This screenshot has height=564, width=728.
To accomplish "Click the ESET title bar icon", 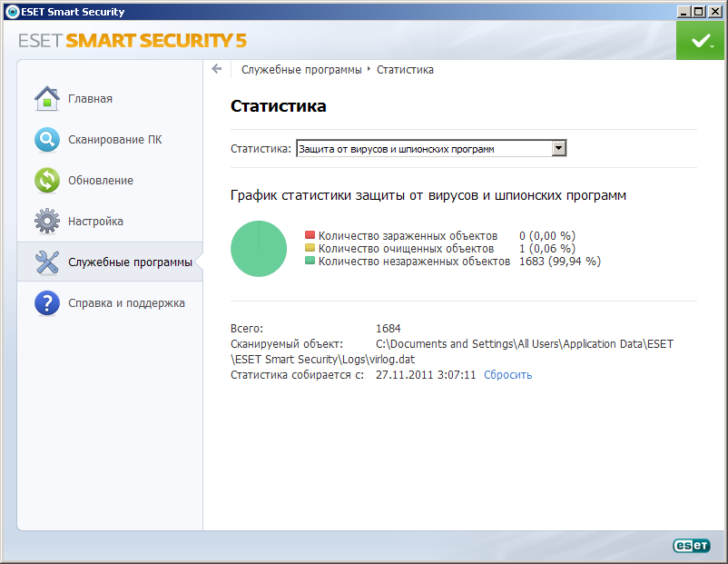I will click(x=10, y=12).
